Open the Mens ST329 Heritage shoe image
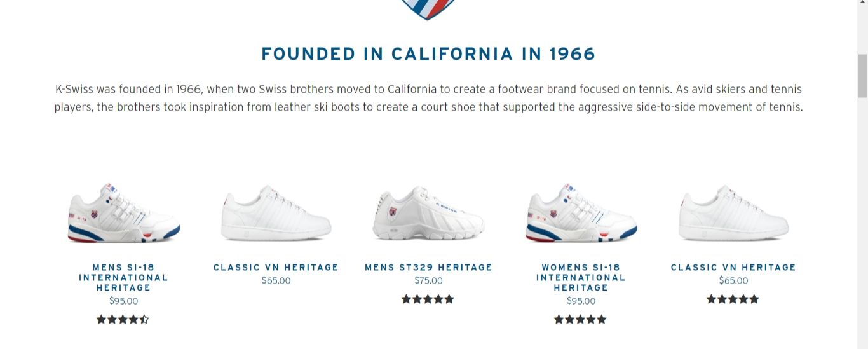Screen dimensions: 868x349 (x=428, y=213)
